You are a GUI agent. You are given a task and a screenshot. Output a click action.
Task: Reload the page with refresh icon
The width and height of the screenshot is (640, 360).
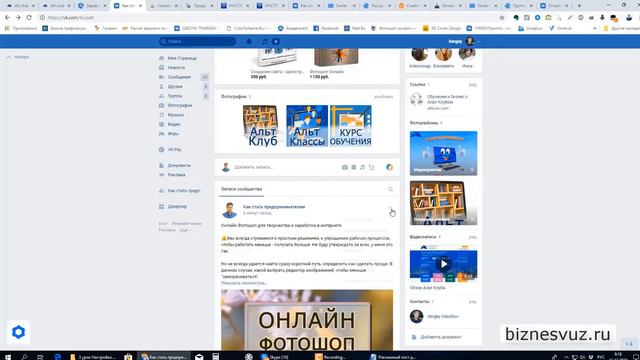pos(29,18)
